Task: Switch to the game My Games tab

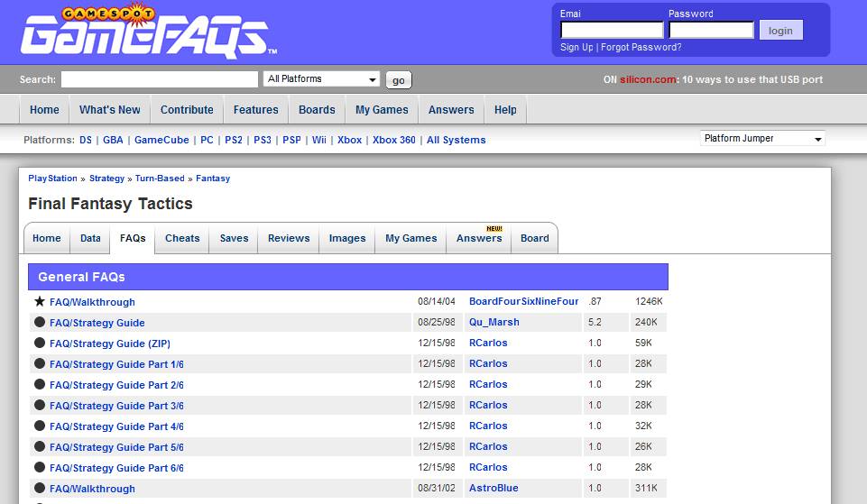Action: tap(410, 238)
